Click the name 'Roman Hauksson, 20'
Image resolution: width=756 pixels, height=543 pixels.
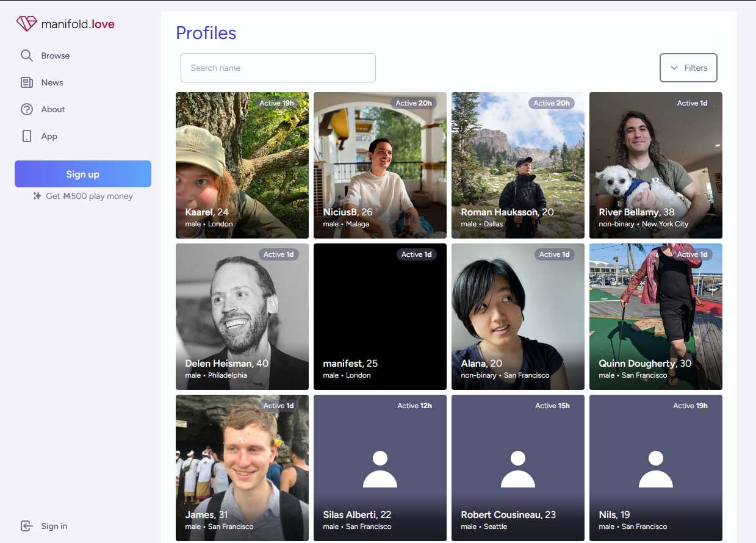click(x=508, y=212)
